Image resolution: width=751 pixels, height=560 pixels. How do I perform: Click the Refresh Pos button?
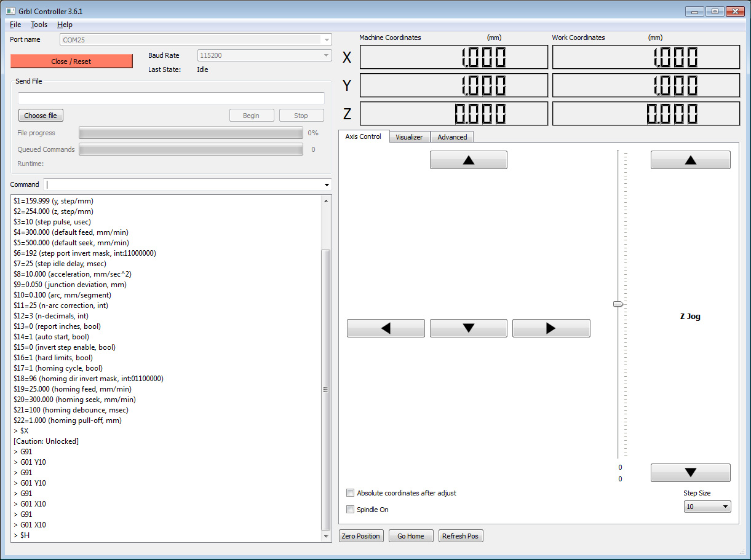point(460,536)
